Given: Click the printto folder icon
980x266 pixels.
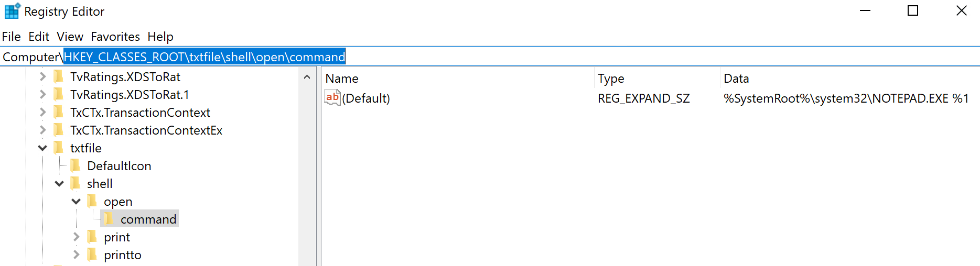Looking at the screenshot, I should pyautogui.click(x=92, y=255).
